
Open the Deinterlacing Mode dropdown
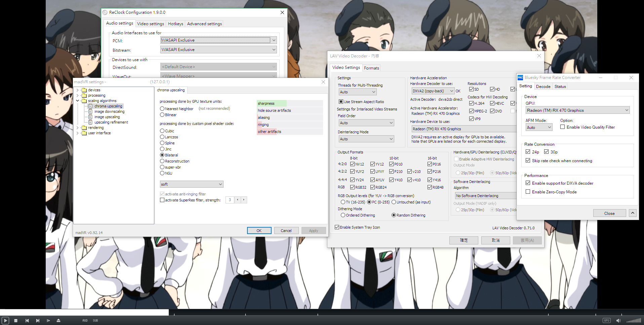coord(366,139)
